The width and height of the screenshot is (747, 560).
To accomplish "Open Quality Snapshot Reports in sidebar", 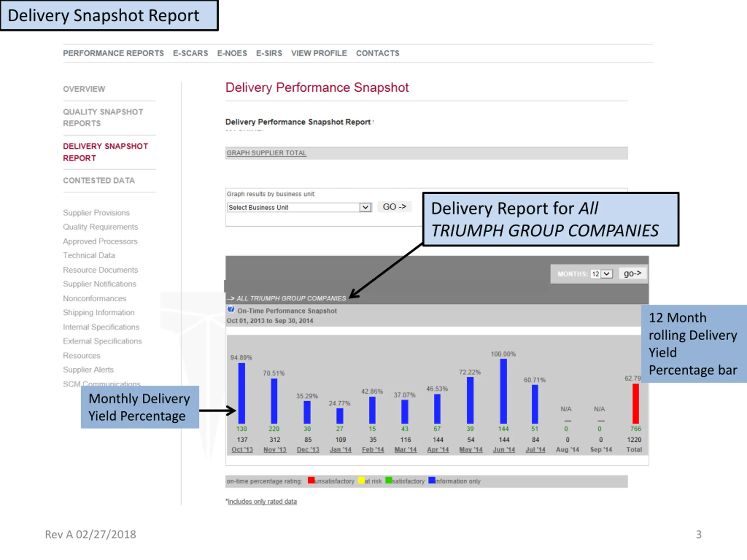I will pos(103,118).
